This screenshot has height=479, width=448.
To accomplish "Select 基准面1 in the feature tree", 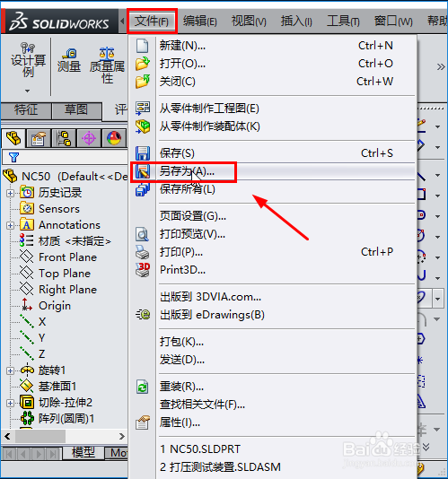I will pos(48,387).
